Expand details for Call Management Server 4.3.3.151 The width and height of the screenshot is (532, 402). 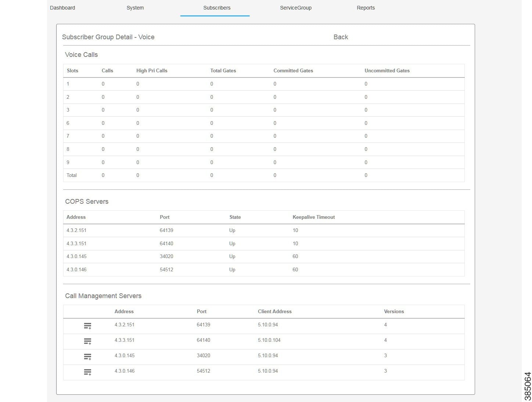click(87, 341)
